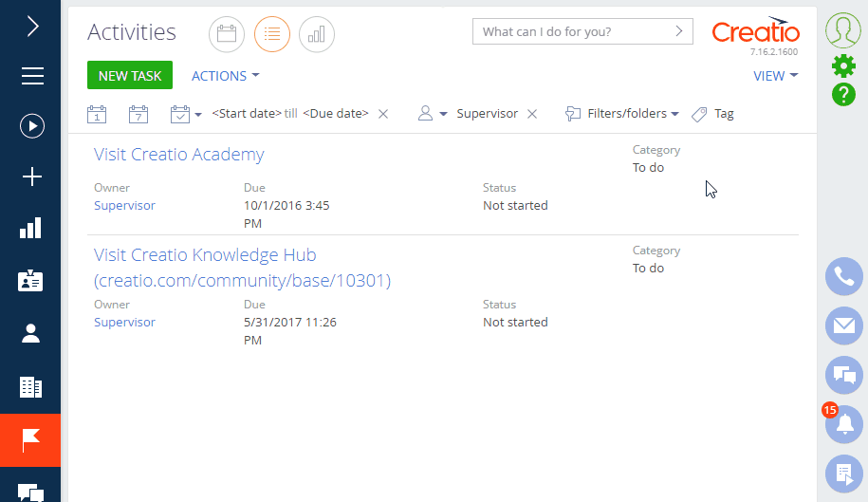Open the green help question icon
Screen dimensions: 868x502
point(843,94)
